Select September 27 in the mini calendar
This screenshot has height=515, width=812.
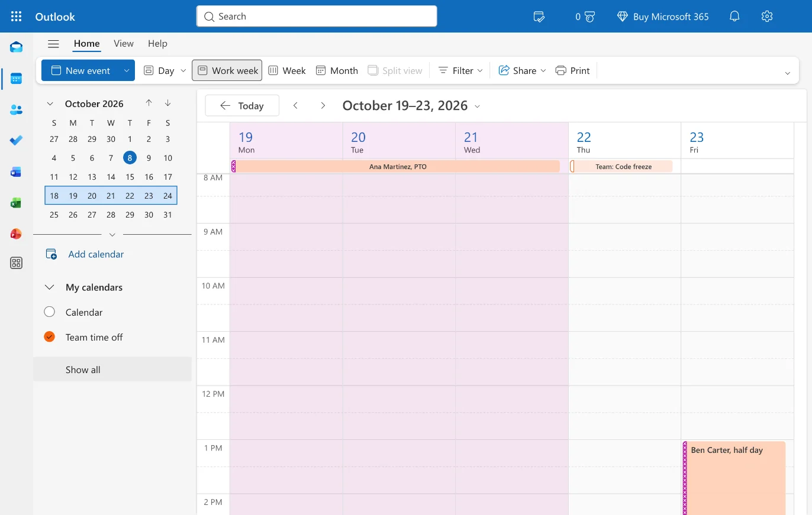54,139
